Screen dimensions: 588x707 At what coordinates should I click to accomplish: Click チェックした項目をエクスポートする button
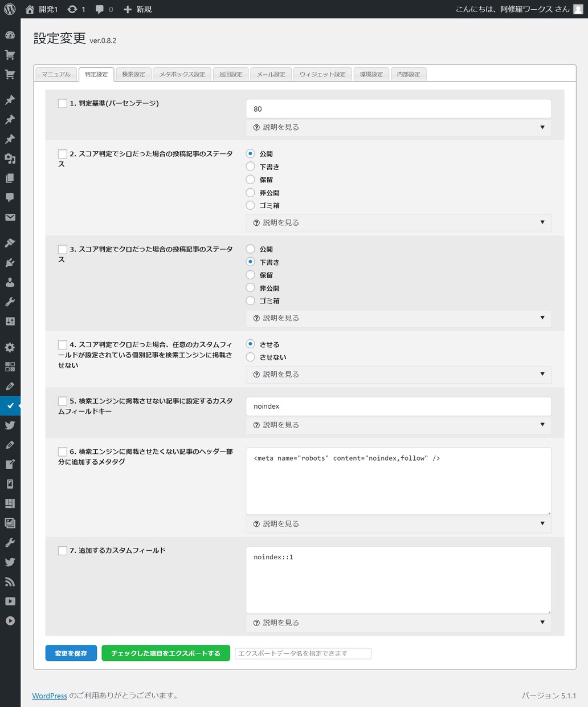tap(166, 653)
